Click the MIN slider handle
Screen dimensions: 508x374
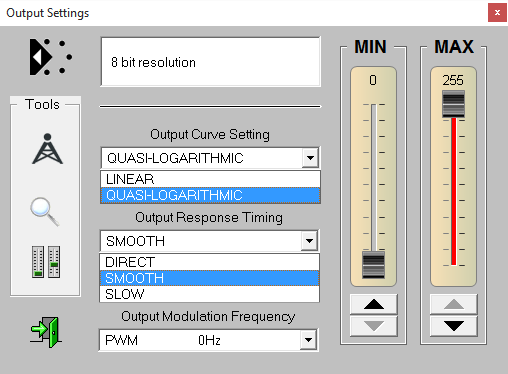coord(373,265)
